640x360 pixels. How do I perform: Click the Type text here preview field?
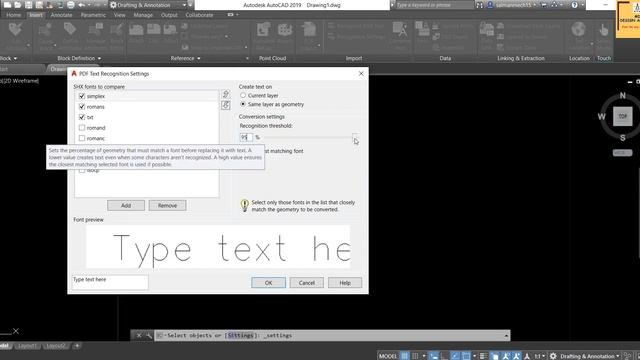click(110, 282)
